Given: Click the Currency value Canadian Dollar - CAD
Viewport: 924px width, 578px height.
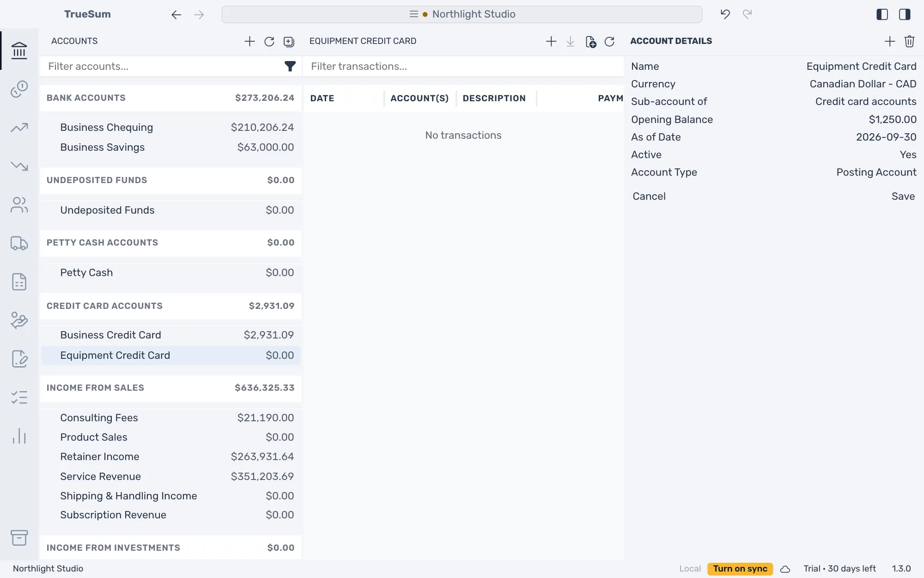Looking at the screenshot, I should (863, 84).
